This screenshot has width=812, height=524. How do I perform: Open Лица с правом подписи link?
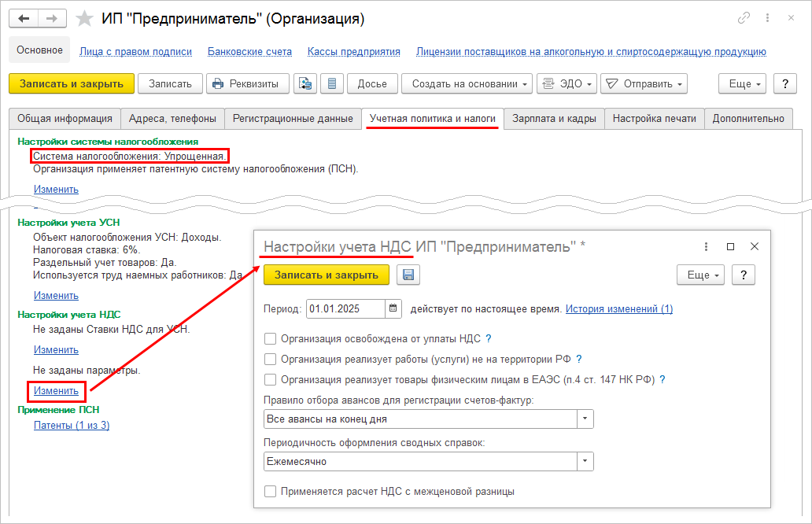click(135, 52)
